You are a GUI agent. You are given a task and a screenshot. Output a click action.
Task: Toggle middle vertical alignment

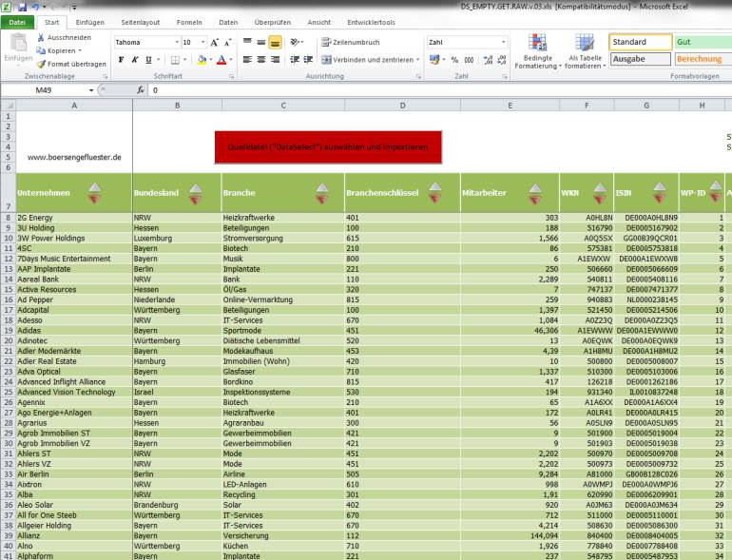pos(261,43)
